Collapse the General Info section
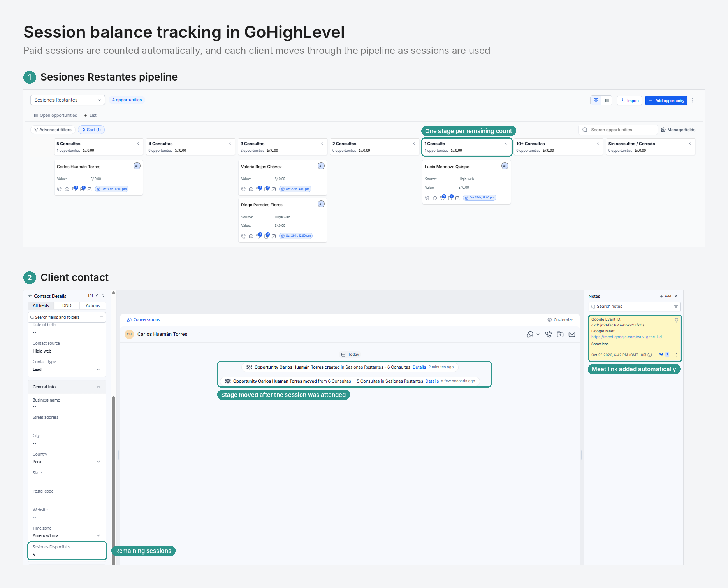Screen dimensions: 728x588 [98, 387]
